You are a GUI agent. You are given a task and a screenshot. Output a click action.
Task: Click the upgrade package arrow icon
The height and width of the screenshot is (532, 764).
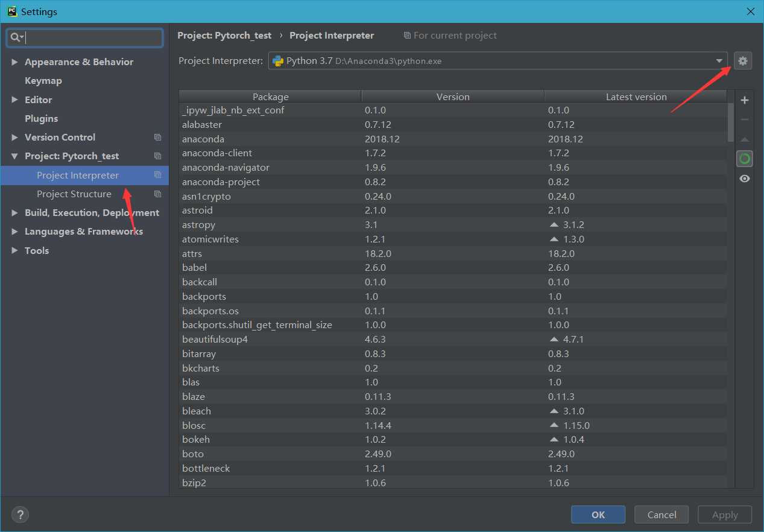(745, 139)
